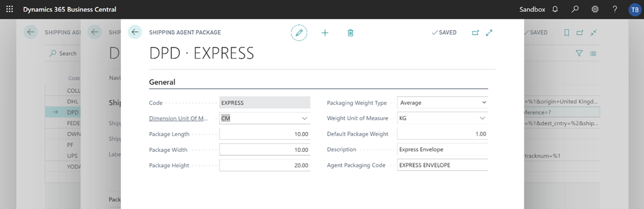The width and height of the screenshot is (644, 209).
Task: Edit the Description field Express Envelope
Action: coord(442,149)
